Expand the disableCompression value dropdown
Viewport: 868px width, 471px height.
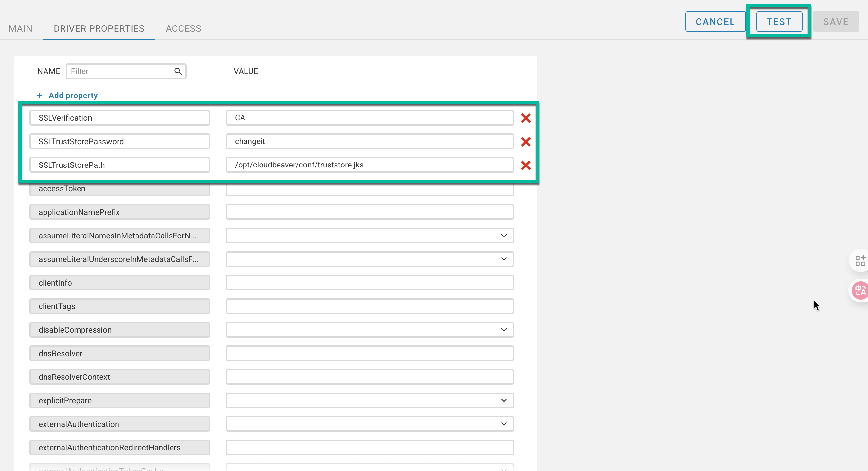tap(503, 330)
